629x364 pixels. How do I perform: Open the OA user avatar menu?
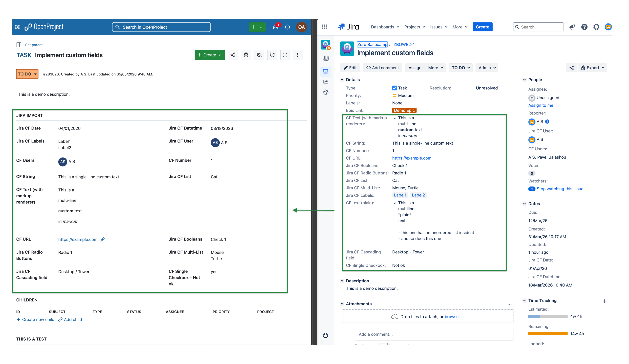point(301,27)
